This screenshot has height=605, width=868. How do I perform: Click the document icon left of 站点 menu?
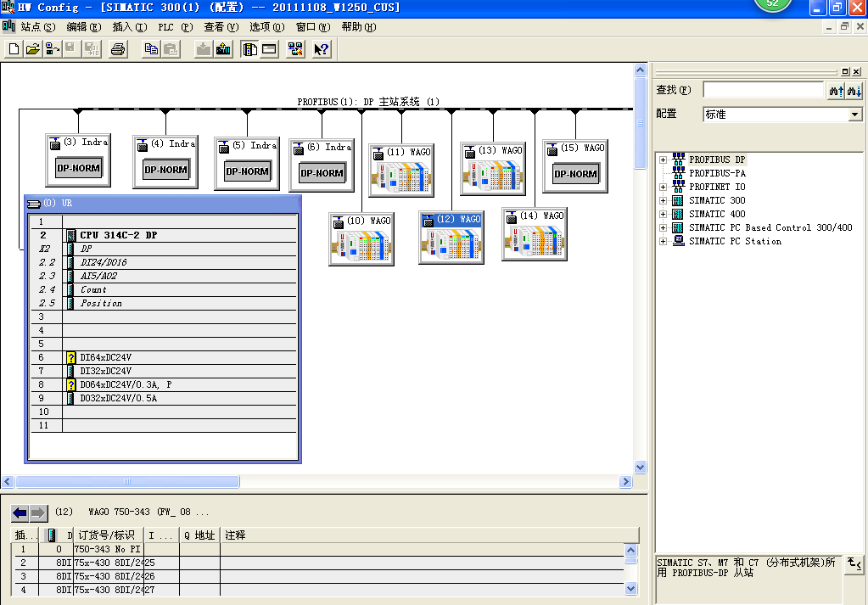point(8,26)
